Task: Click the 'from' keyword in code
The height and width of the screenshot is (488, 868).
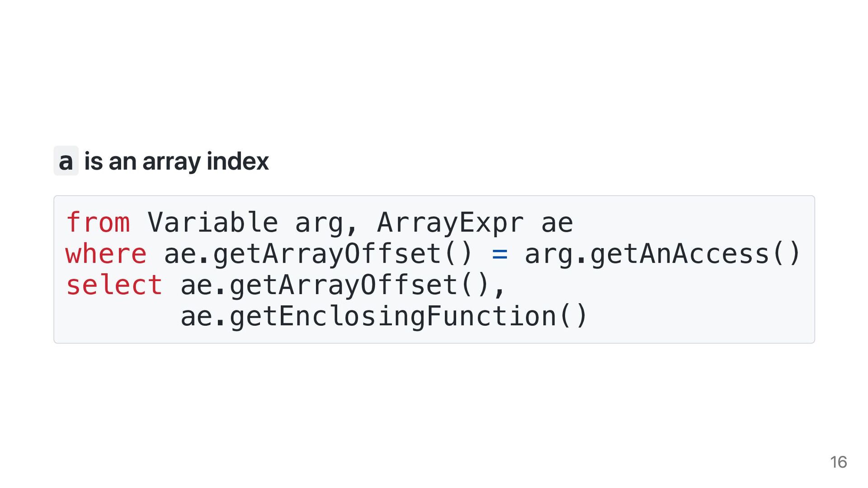Action: tap(98, 222)
